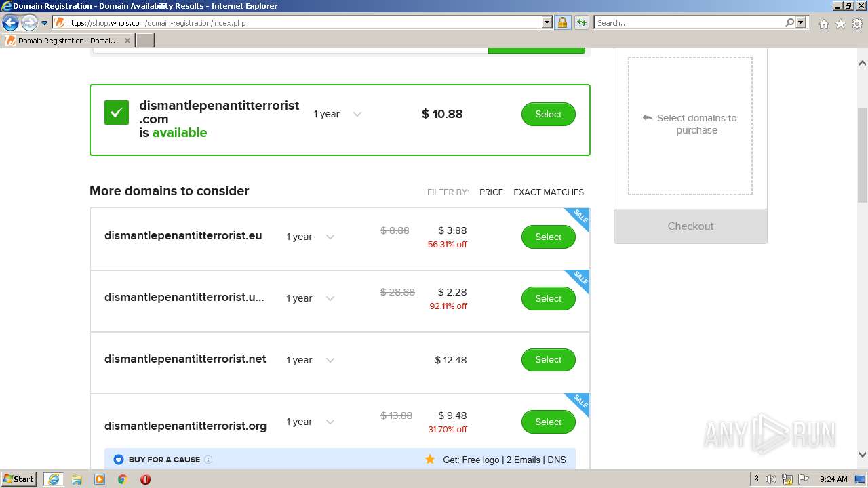Click the Home icon in the browser toolbar
This screenshot has height=488, width=868.
(x=823, y=23)
